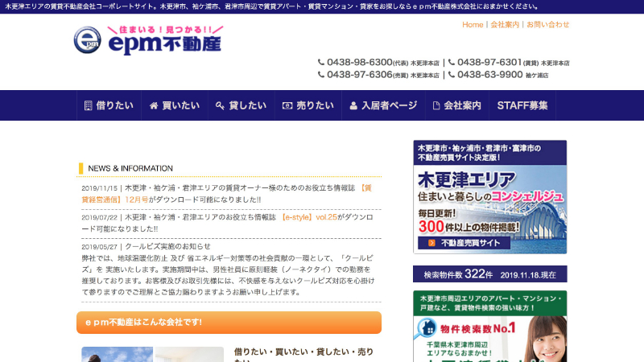
Task: Click phone number 0438-63-9900
Action: [x=490, y=74]
